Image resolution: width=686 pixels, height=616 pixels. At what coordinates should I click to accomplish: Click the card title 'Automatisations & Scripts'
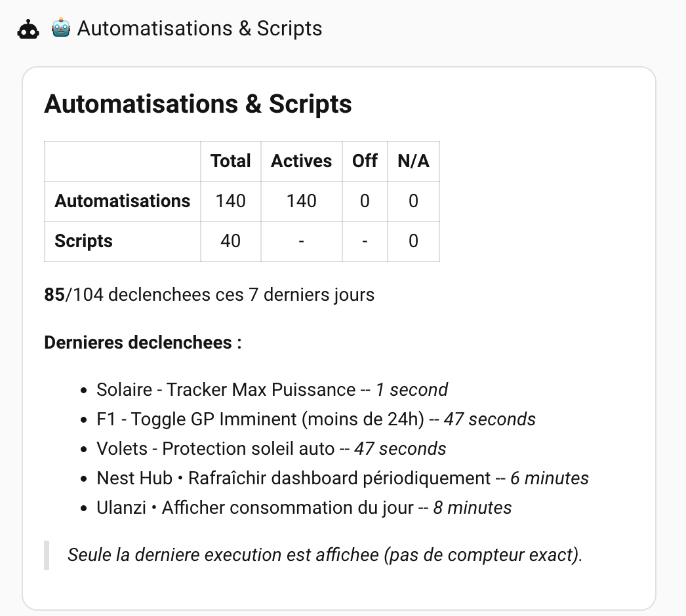(x=198, y=104)
